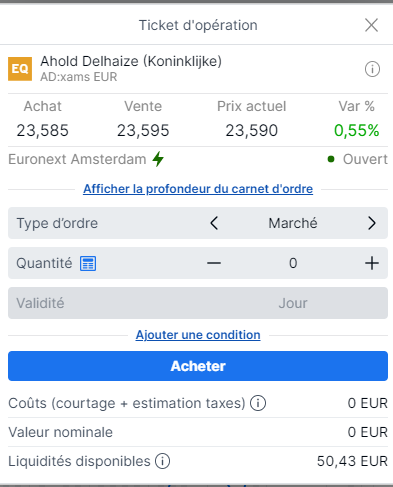393x487 pixels.
Task: Show info about Coûts courtage estimation
Action: tap(258, 403)
